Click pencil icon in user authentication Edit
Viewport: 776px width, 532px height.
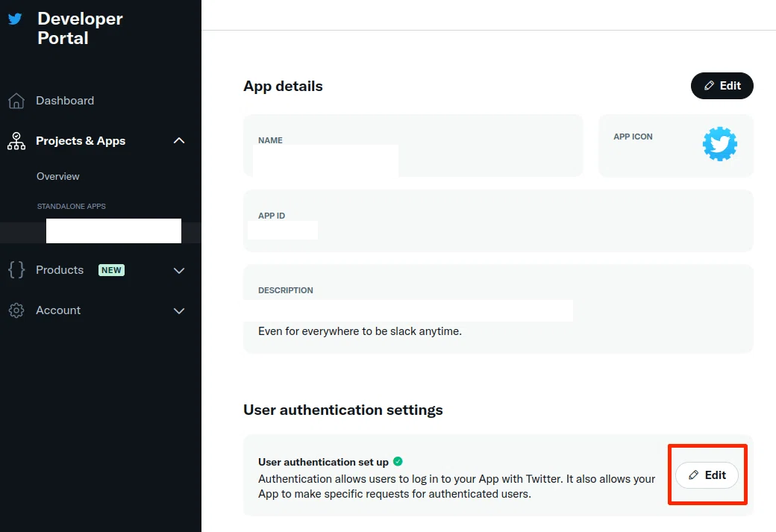694,475
